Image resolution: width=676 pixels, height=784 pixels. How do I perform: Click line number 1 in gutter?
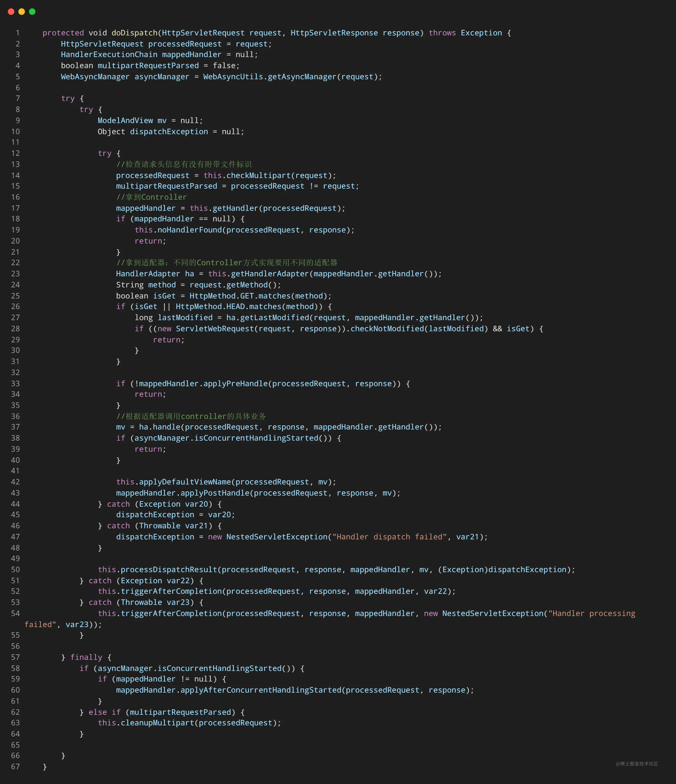pos(17,33)
